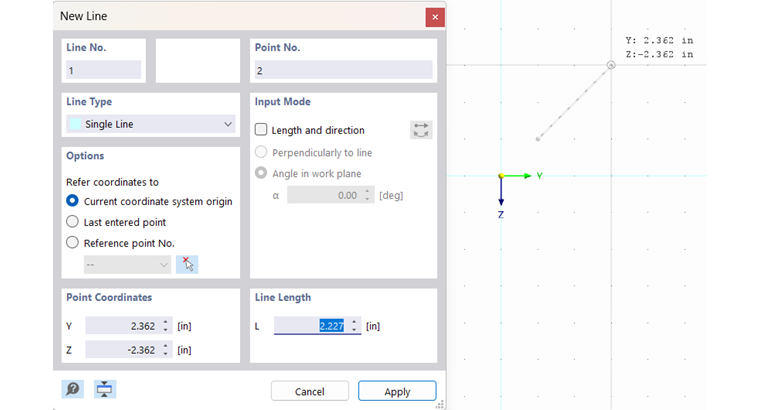760x410 pixels.
Task: Enable the Length and direction checkbox
Action: pos(261,129)
